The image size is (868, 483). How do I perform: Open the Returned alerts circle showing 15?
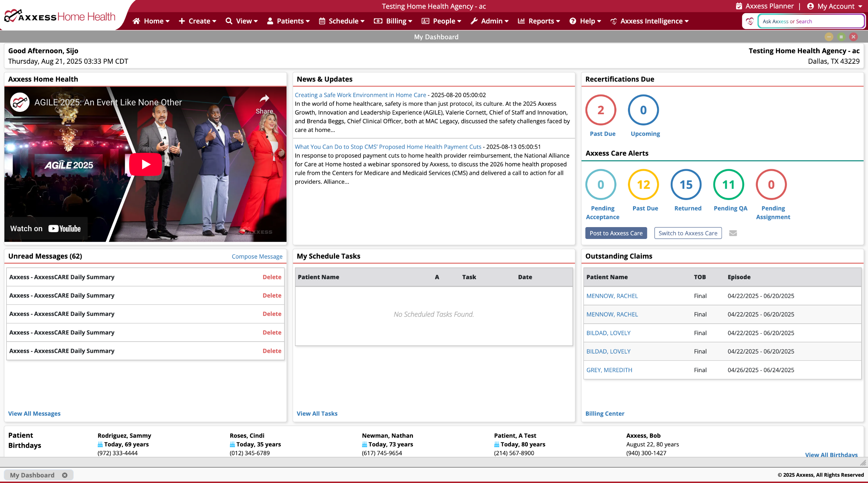point(686,184)
